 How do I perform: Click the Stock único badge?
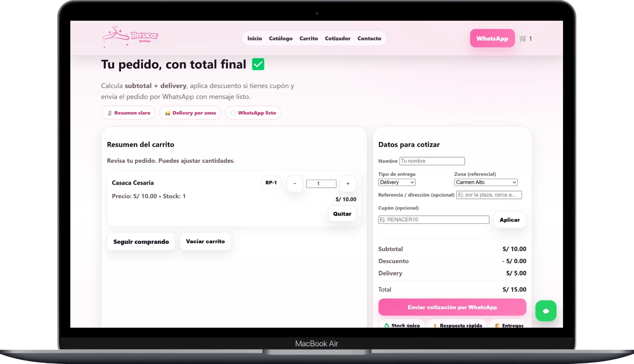pyautogui.click(x=402, y=325)
